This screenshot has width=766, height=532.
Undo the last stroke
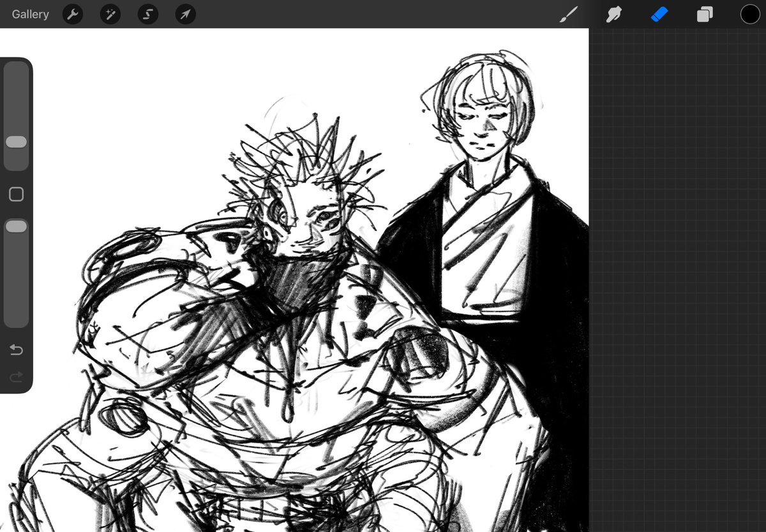coord(17,350)
